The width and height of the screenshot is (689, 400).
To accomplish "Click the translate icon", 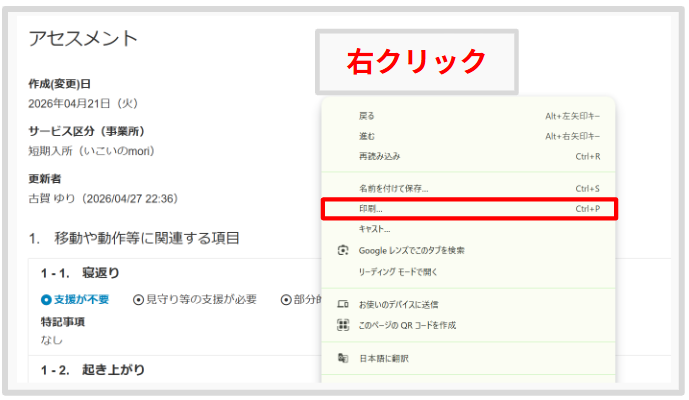I will (x=343, y=358).
